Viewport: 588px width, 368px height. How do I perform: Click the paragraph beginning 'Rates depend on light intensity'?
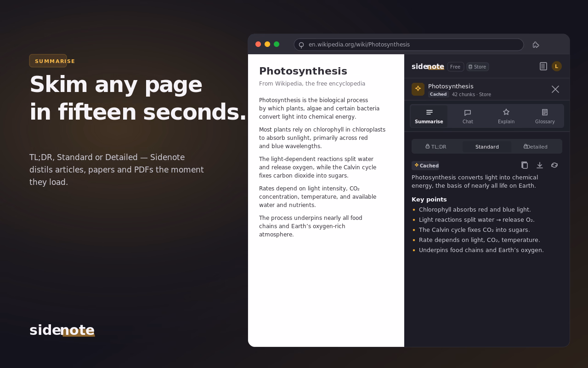point(317,197)
